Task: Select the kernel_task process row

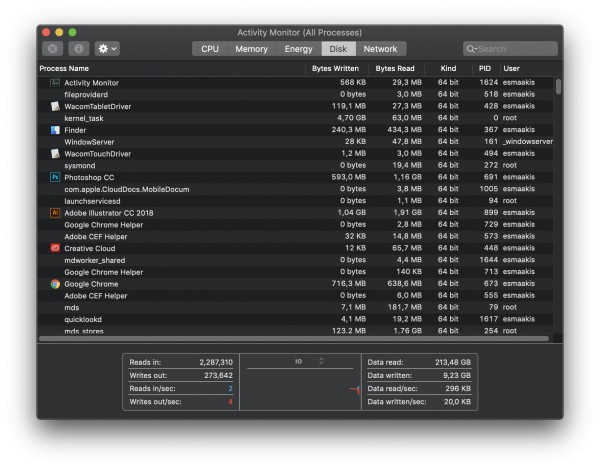Action: tap(295, 118)
